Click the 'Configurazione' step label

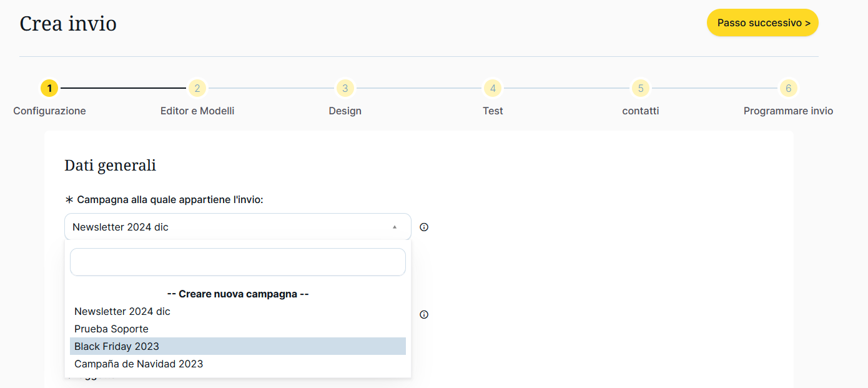(x=49, y=111)
